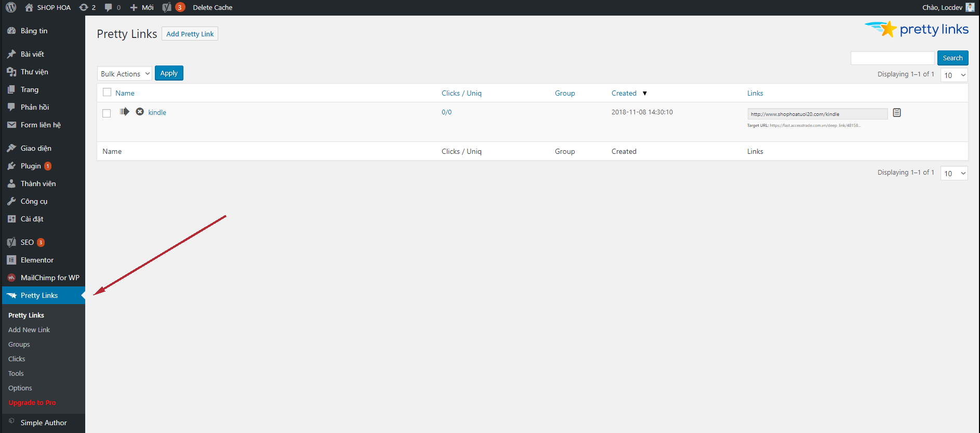Viewport: 980px width, 433px height.
Task: Sort by Name column header
Action: (125, 93)
